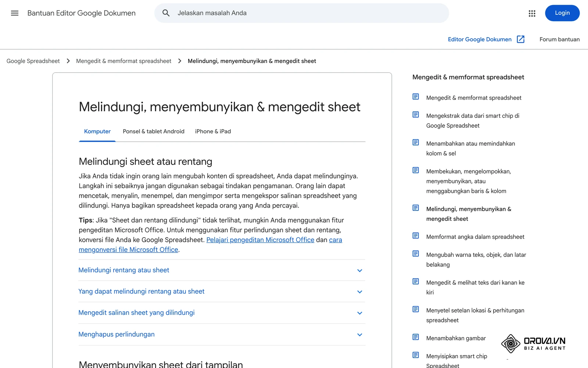
Task: Expand Melindungi rentang atau sheet section
Action: [222, 270]
